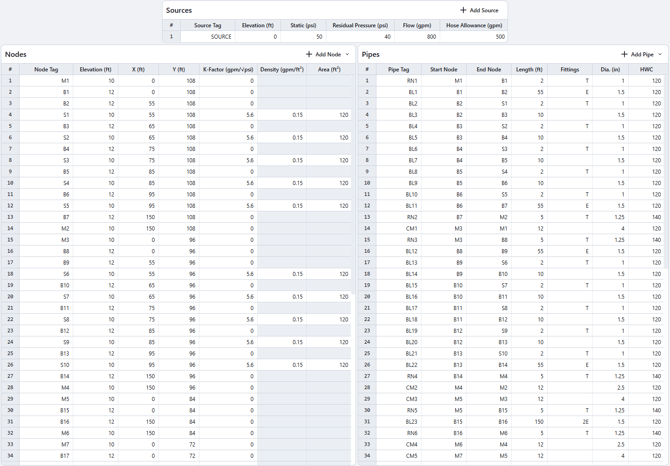
Task: Click the Add Source button
Action: (479, 10)
